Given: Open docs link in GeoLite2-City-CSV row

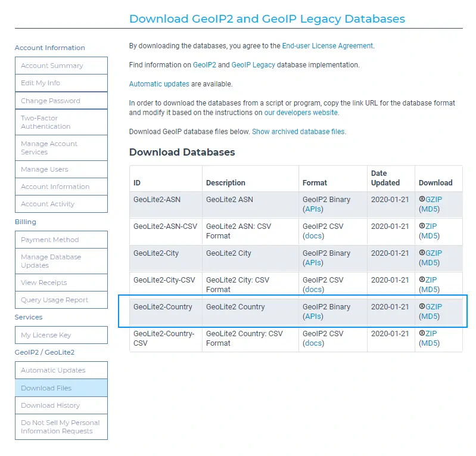Looking at the screenshot, I should point(313,290).
